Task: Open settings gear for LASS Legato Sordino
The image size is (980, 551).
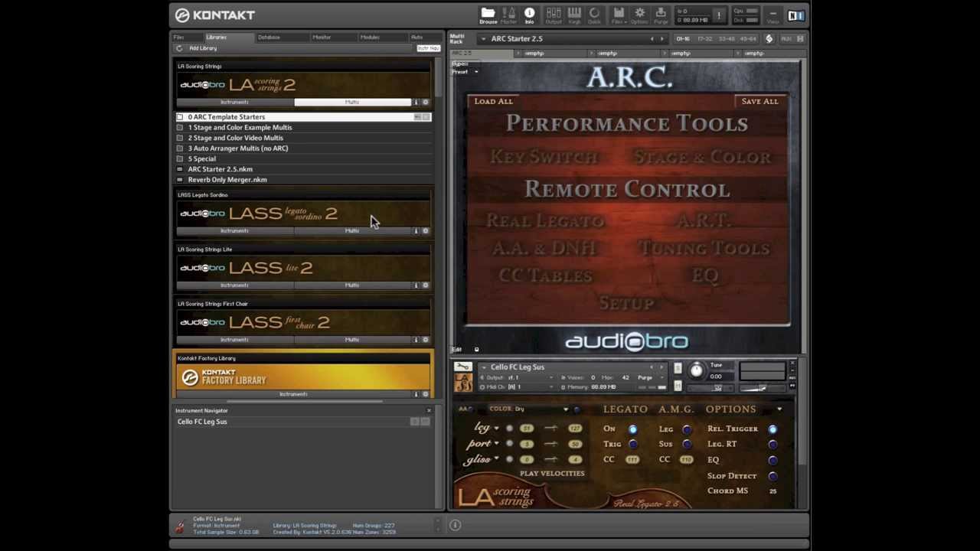Action: point(426,230)
